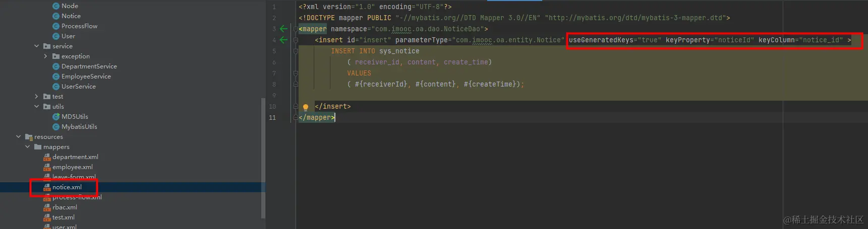868x229 pixels.
Task: Click line number 9 in the gutter
Action: [x=274, y=95]
